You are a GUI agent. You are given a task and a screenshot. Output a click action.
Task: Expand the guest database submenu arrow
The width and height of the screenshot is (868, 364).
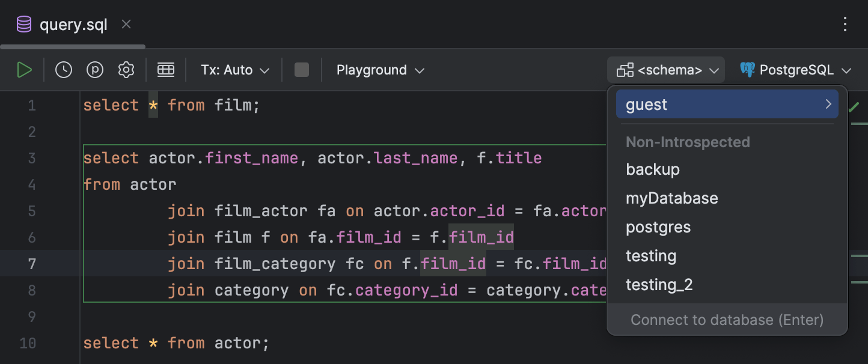click(828, 105)
